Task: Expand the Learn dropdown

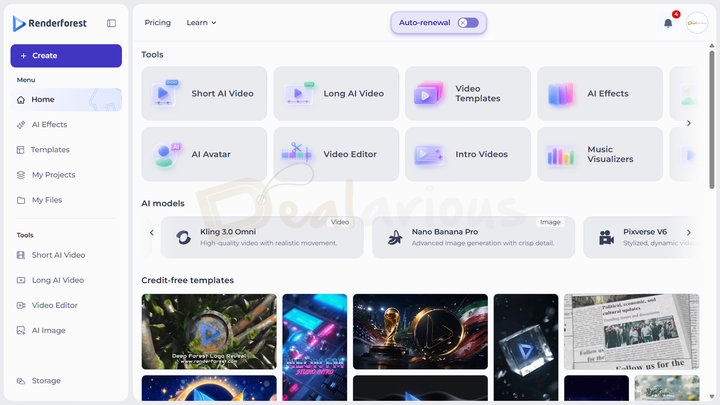Action: pyautogui.click(x=201, y=22)
